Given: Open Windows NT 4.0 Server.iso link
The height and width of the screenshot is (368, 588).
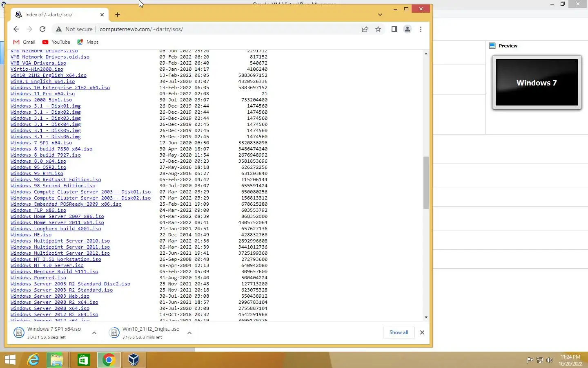Looking at the screenshot, I should click(x=47, y=265).
